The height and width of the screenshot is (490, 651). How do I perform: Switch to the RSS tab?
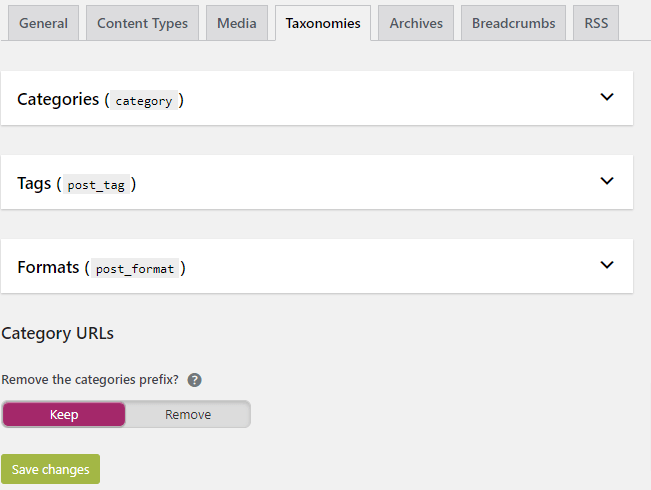[596, 23]
